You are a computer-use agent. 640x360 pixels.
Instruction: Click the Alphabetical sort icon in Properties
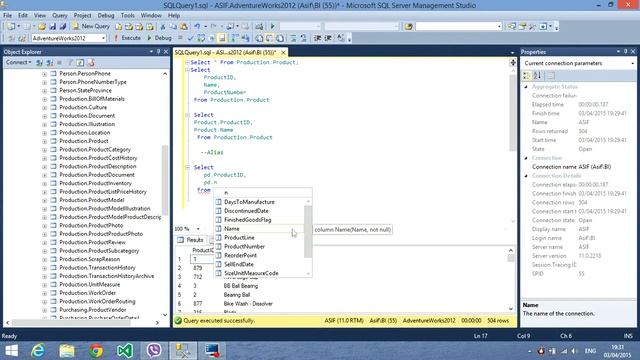(x=537, y=76)
